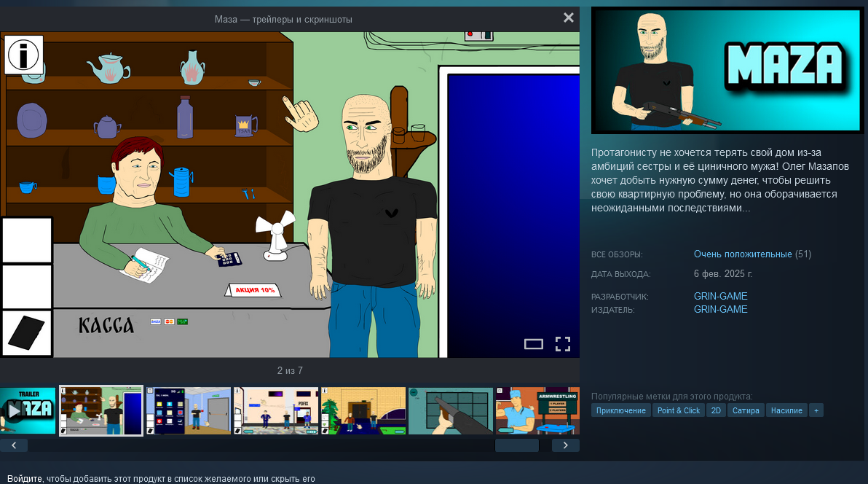
Task: Select the 'Приключение' tag
Action: (621, 410)
